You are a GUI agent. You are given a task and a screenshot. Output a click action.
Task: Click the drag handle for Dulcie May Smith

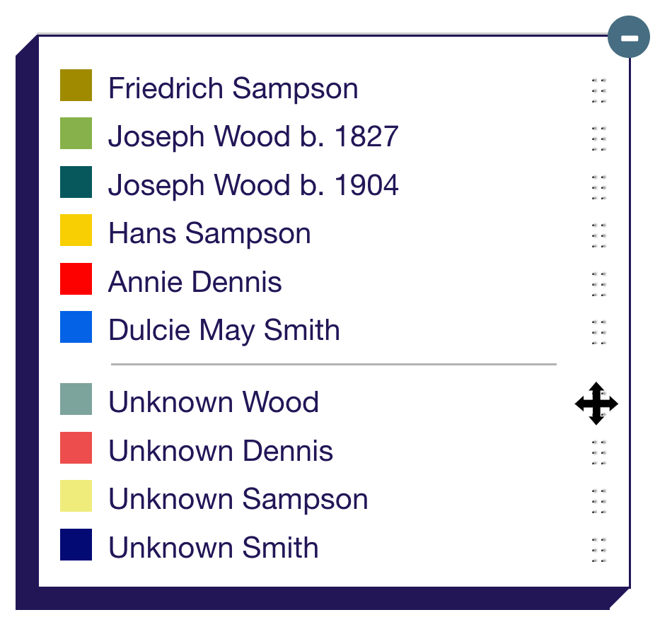(x=598, y=334)
